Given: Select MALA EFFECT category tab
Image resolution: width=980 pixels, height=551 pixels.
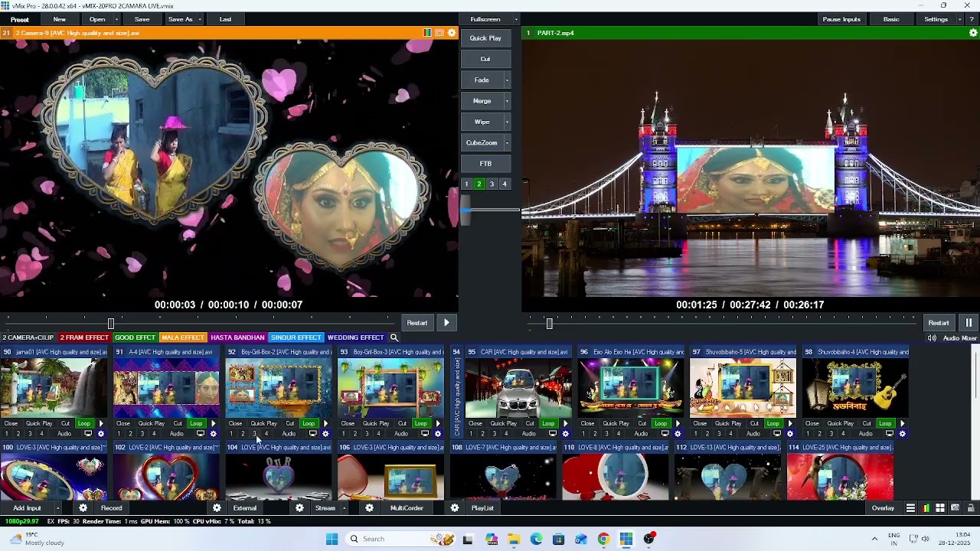Looking at the screenshot, I should (x=183, y=337).
